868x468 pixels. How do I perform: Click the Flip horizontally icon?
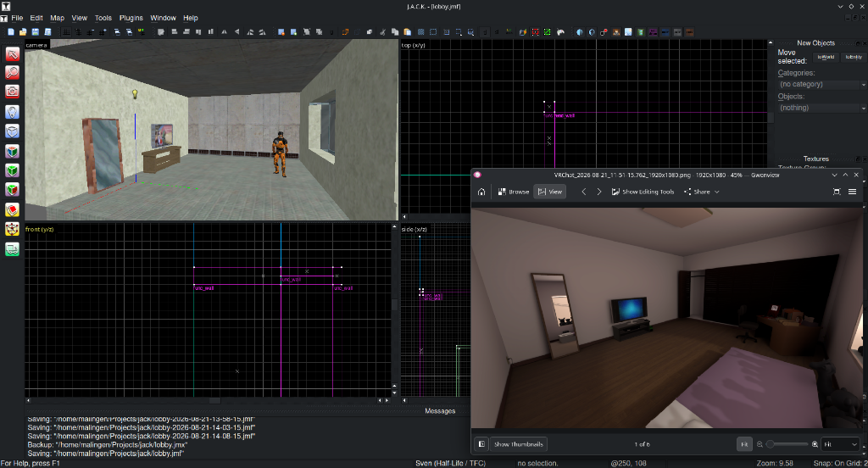click(x=224, y=32)
